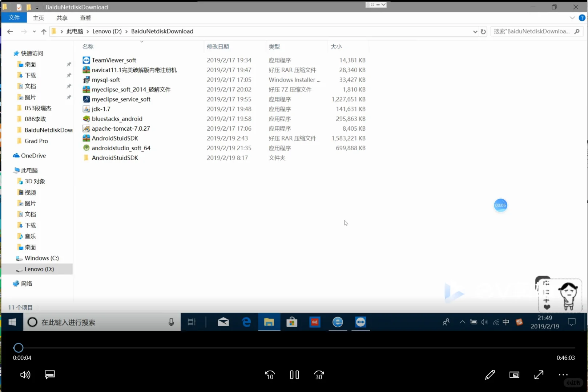
Task: Expand the video to full screen
Action: (x=539, y=375)
